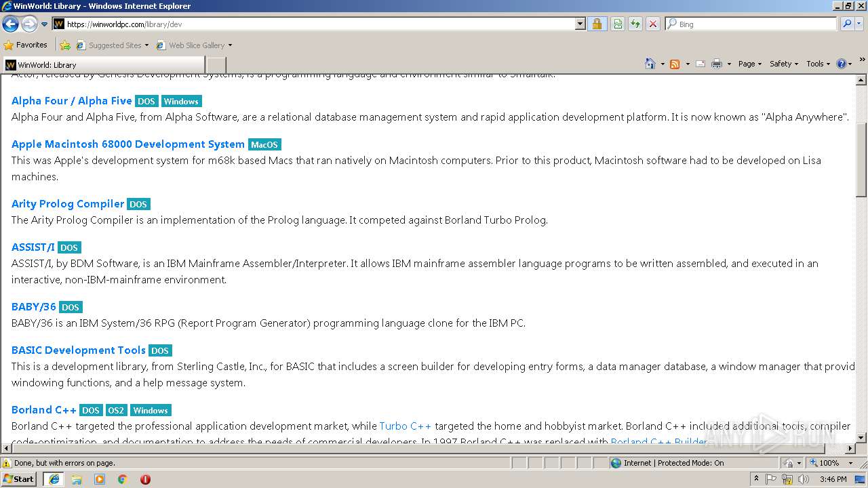Open the Windows Start button
The image size is (868, 488).
click(19, 479)
